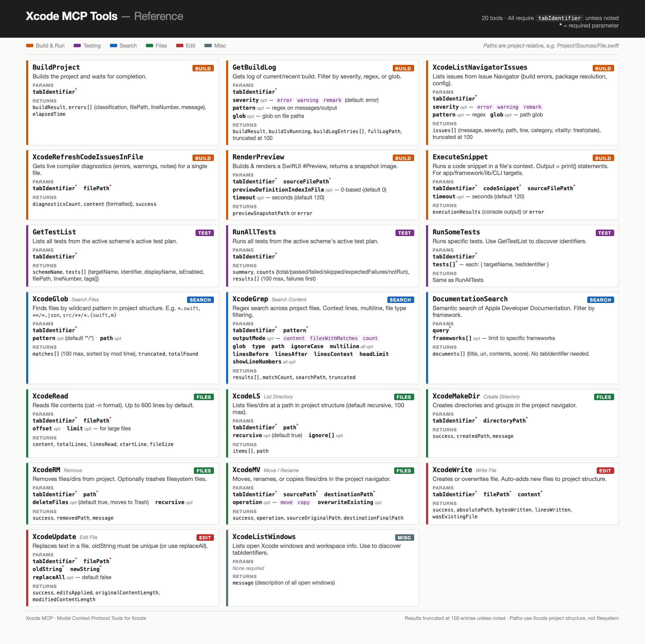Toggle the remark severity pill in XcodeListNavigatorIssues

point(532,107)
